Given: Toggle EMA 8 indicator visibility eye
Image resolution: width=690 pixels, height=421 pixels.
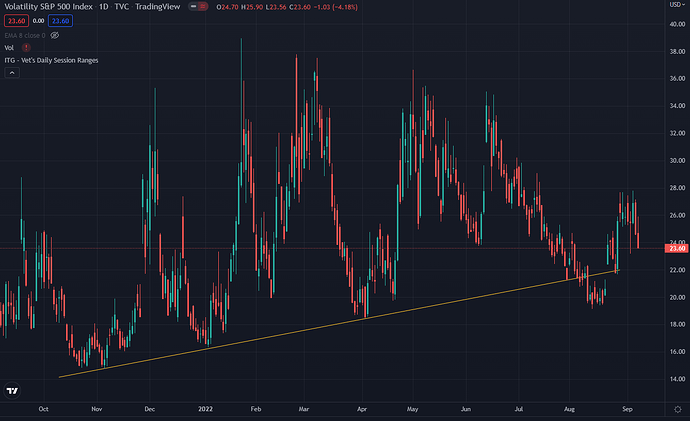Looking at the screenshot, I should [x=55, y=35].
